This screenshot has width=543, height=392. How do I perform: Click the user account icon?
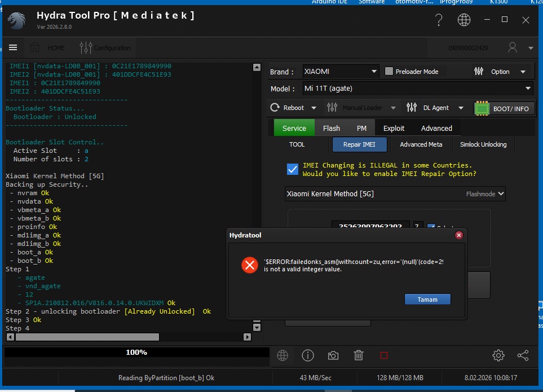(x=513, y=47)
